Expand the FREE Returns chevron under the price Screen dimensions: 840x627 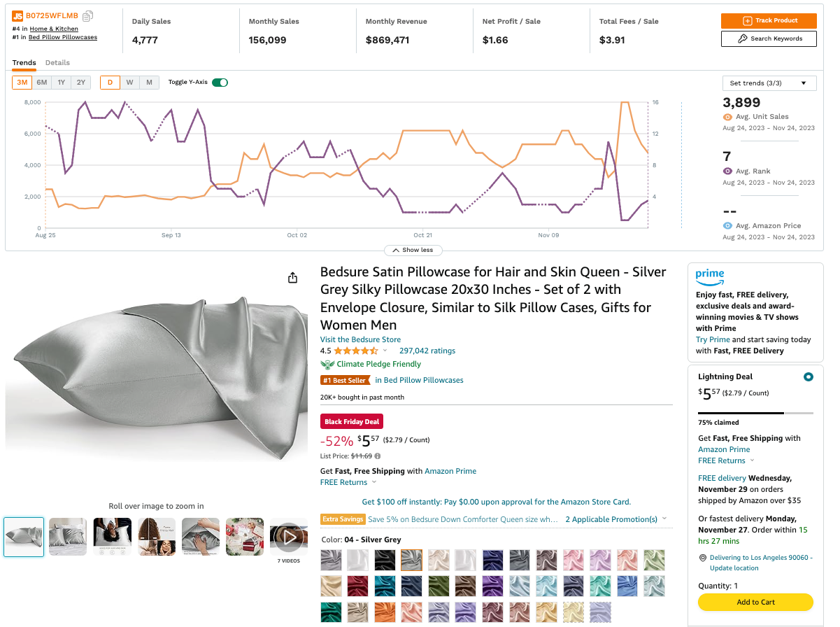[374, 482]
